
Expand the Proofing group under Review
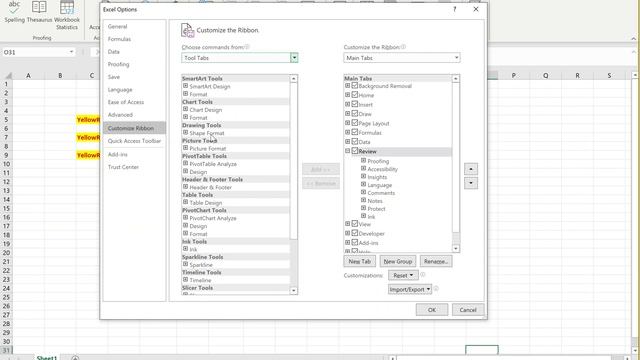click(363, 161)
